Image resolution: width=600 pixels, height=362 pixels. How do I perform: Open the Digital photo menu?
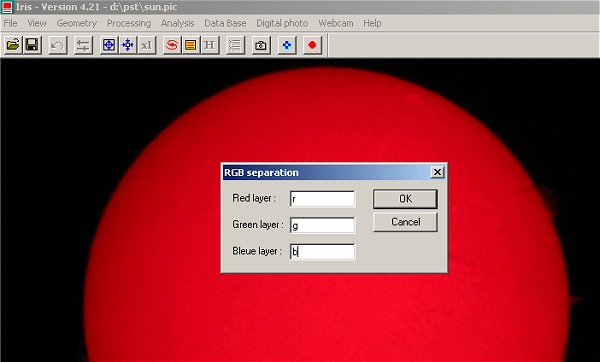(282, 23)
